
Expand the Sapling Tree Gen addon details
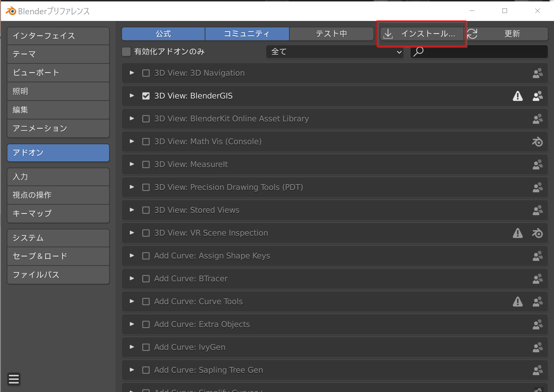coord(132,370)
